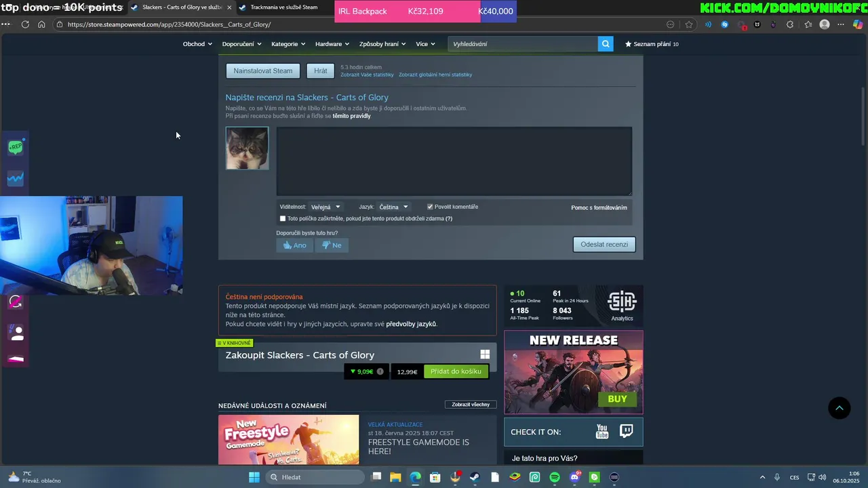The height and width of the screenshot is (488, 868).
Task: Click the cat profile avatar thumbnail
Action: pos(247,148)
